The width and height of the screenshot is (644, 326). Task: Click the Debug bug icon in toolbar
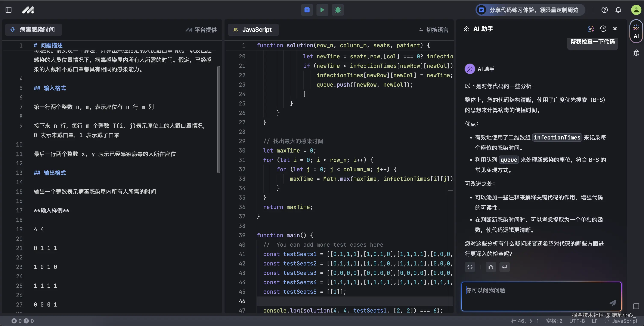coord(338,10)
